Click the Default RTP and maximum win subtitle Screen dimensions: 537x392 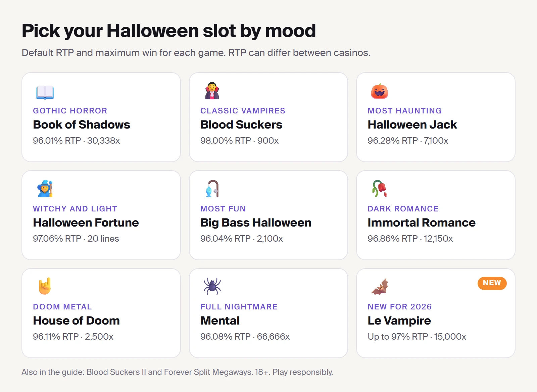click(x=196, y=53)
